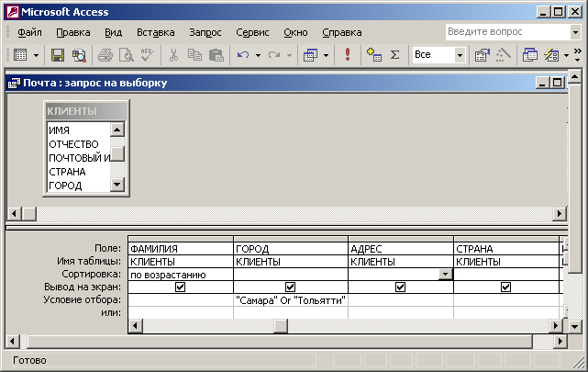Uncheck the show box under ГОРОД
This screenshot has width=588, height=372.
tap(290, 287)
